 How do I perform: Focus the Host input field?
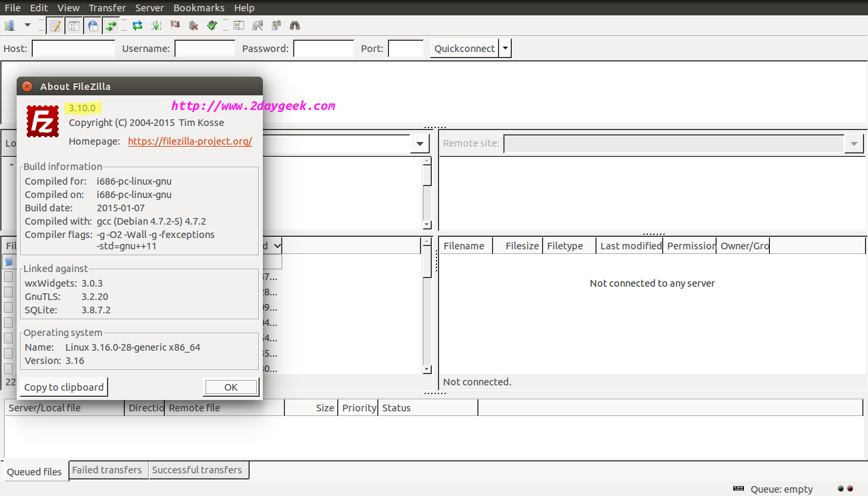pyautogui.click(x=73, y=49)
